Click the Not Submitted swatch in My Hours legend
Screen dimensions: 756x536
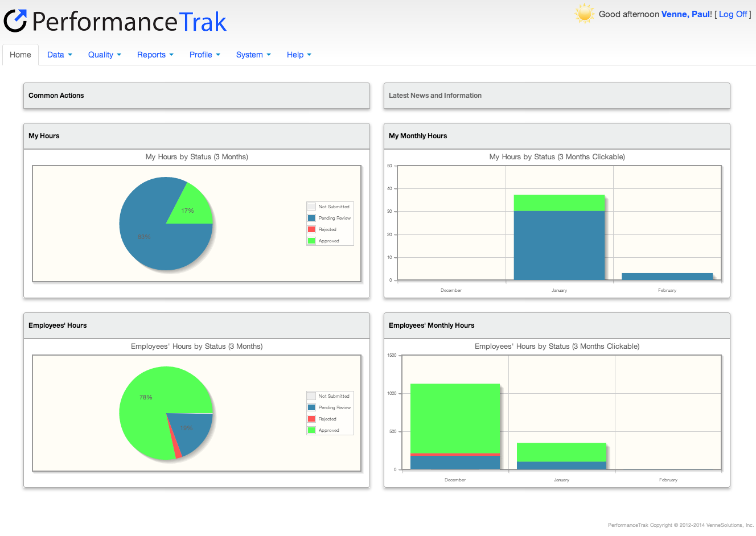(311, 207)
